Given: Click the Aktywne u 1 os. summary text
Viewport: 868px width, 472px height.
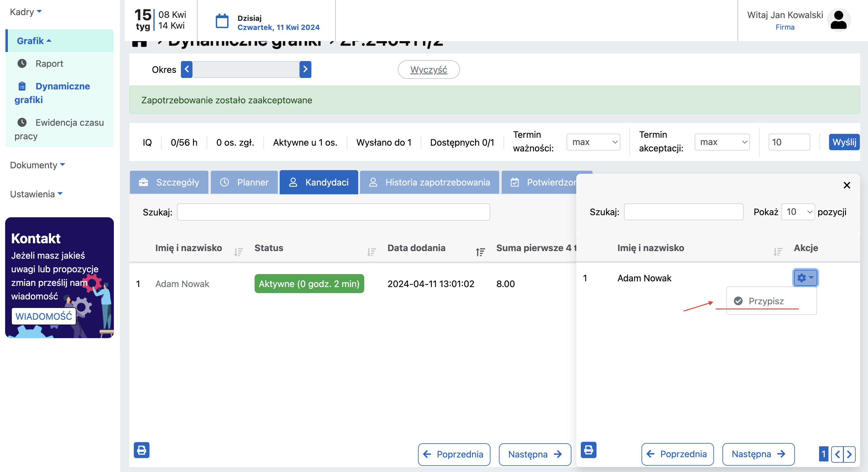Looking at the screenshot, I should (305, 142).
